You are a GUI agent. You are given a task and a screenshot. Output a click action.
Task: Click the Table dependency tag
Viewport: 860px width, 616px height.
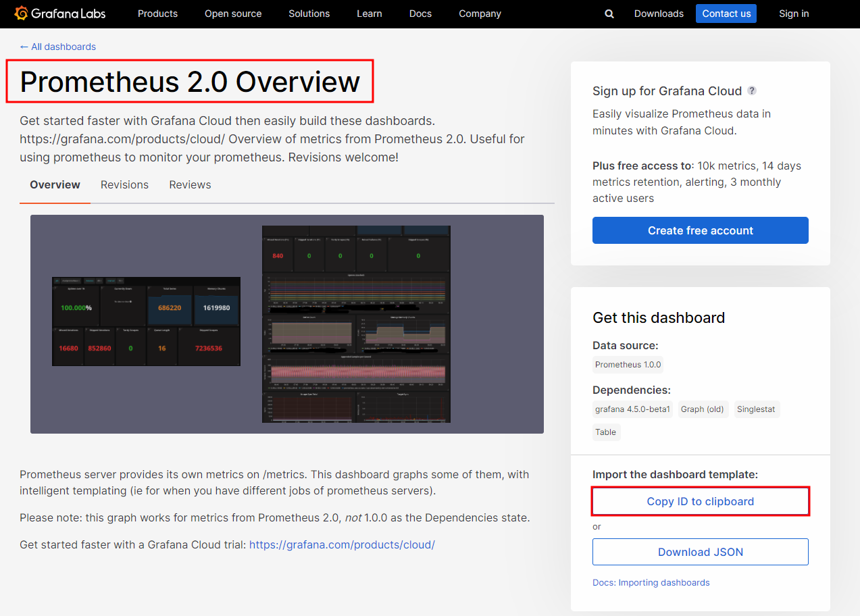[x=606, y=432]
